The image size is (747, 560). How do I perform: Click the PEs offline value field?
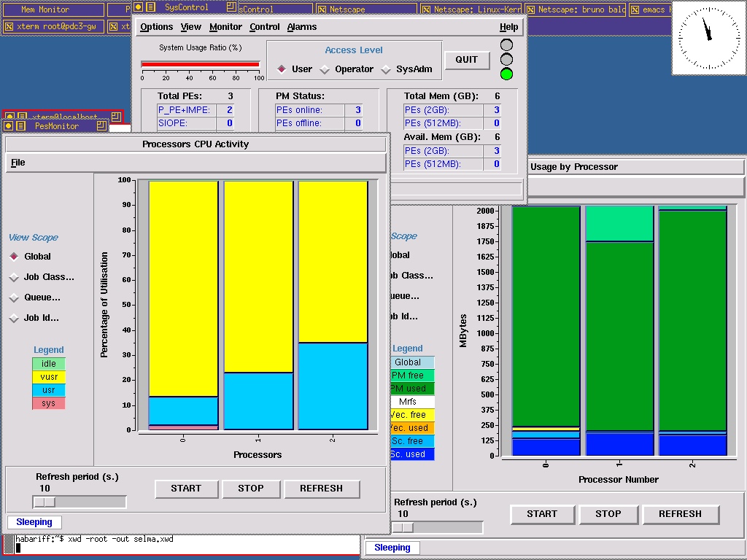click(353, 123)
